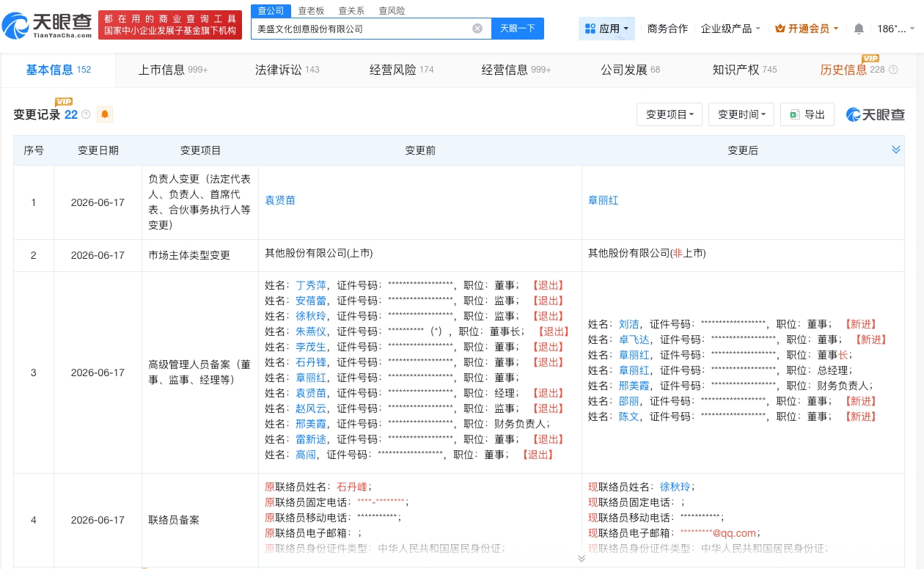924x569 pixels.
Task: Click the 导出 export button
Action: pyautogui.click(x=807, y=114)
